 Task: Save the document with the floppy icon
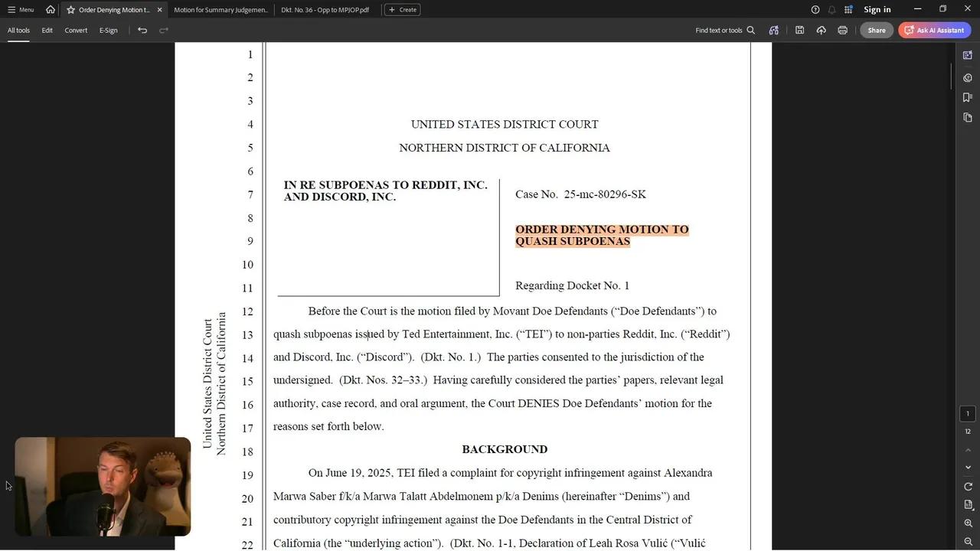point(799,31)
